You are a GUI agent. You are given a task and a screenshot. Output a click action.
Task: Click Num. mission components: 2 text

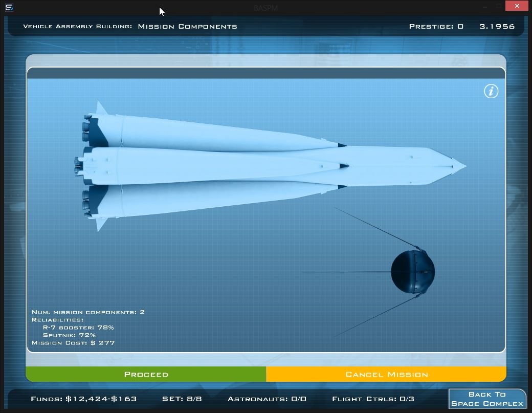coord(88,312)
